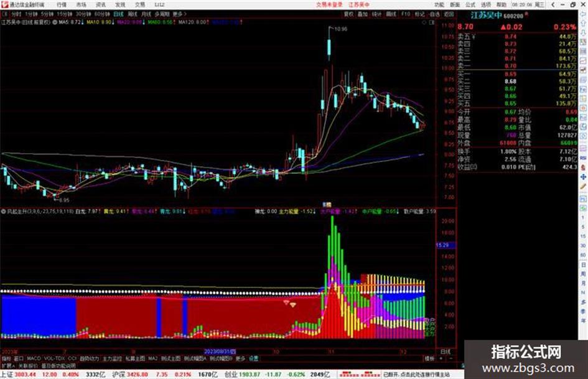Click the 设置 indicator settings tab
The image size is (588, 379).
(x=253, y=358)
